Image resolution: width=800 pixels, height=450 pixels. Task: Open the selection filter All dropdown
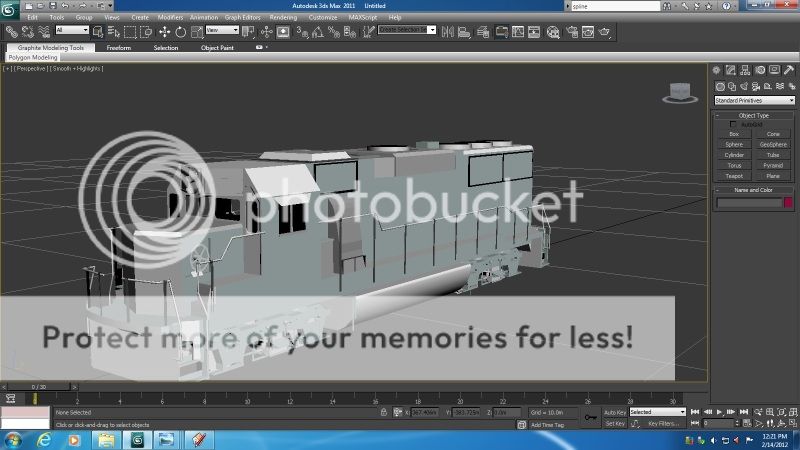click(72, 31)
